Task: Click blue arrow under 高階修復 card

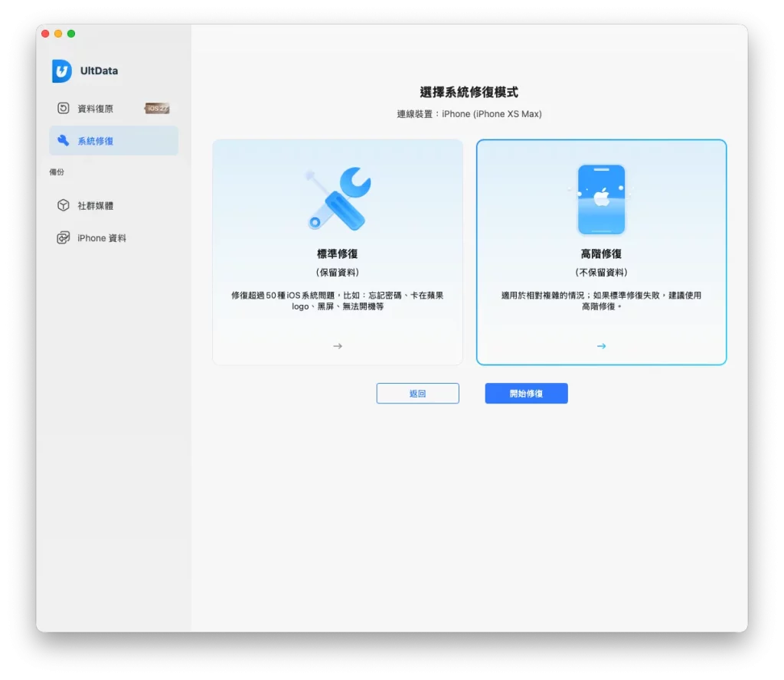Action: (602, 346)
